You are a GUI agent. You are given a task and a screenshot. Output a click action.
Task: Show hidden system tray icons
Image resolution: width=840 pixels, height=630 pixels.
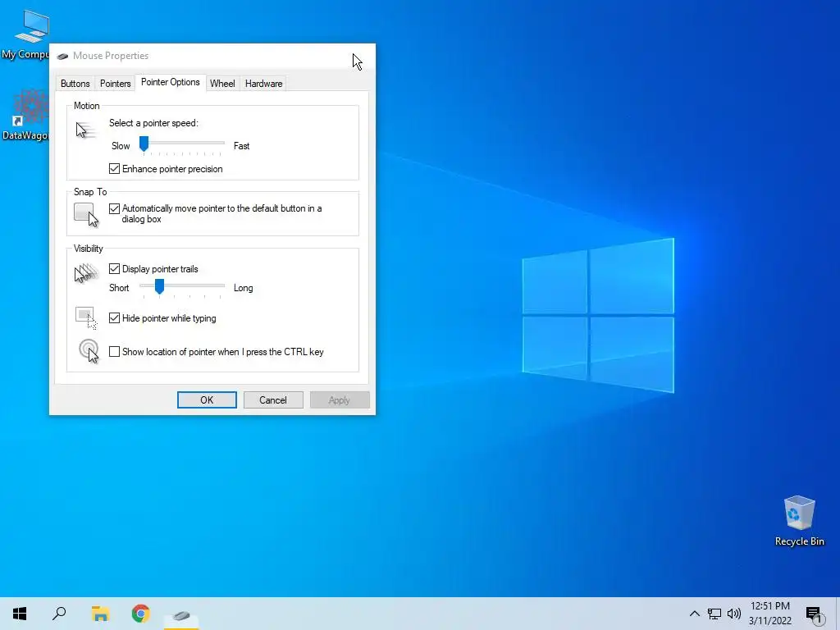coord(694,614)
